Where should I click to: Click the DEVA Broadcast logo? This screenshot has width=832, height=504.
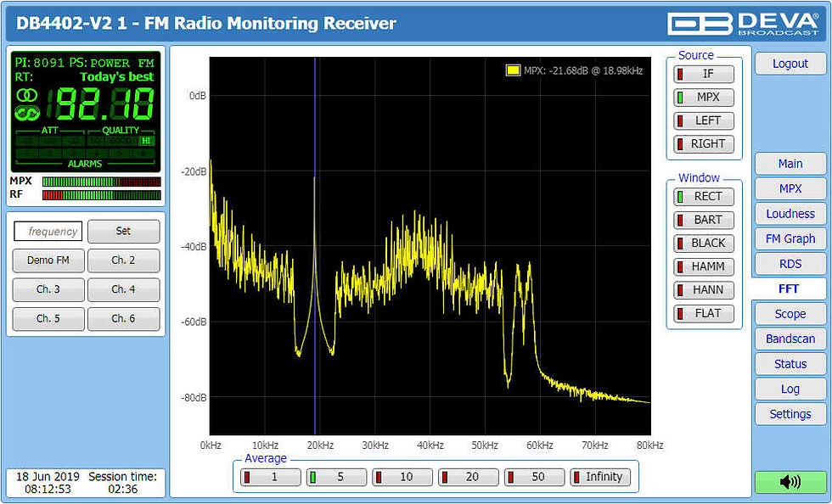pos(744,24)
